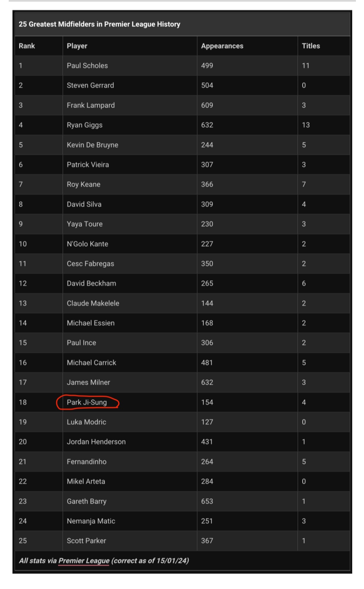The image size is (364, 589).
Task: Click the Player column header
Action: [x=77, y=46]
